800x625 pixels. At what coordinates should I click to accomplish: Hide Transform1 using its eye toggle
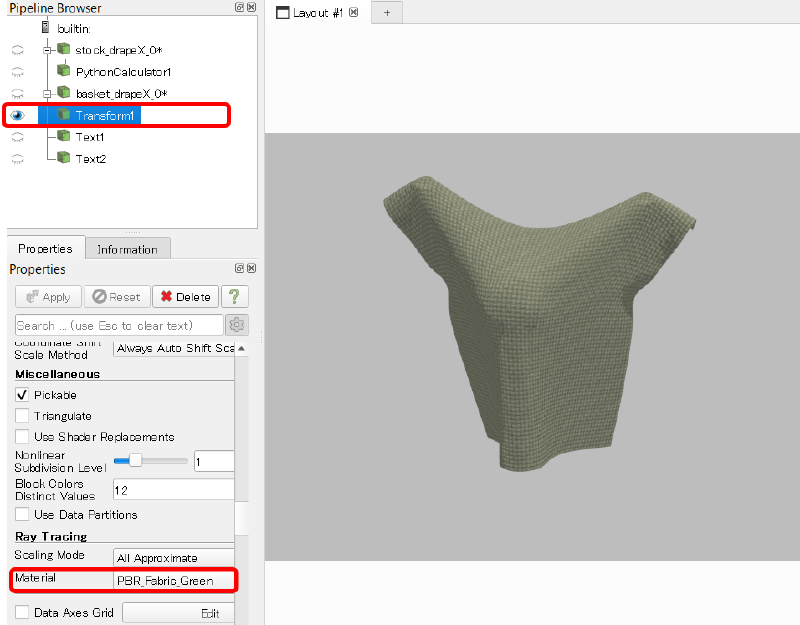[16, 115]
